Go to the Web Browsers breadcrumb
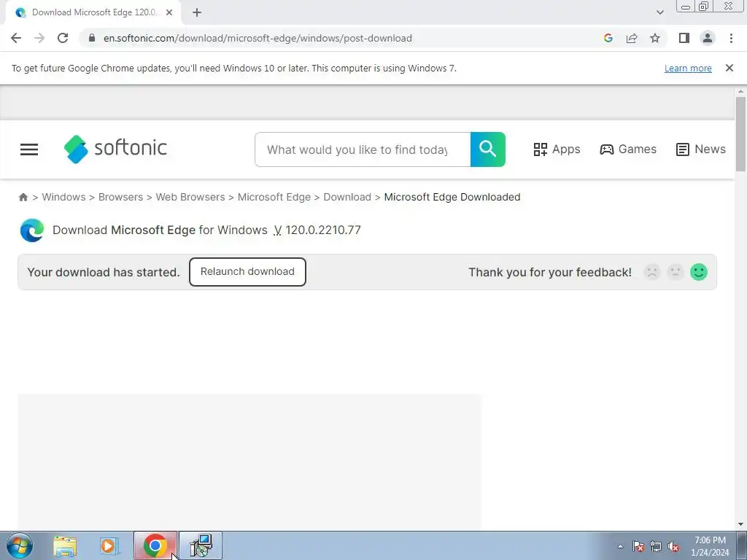The height and width of the screenshot is (560, 747). [190, 197]
